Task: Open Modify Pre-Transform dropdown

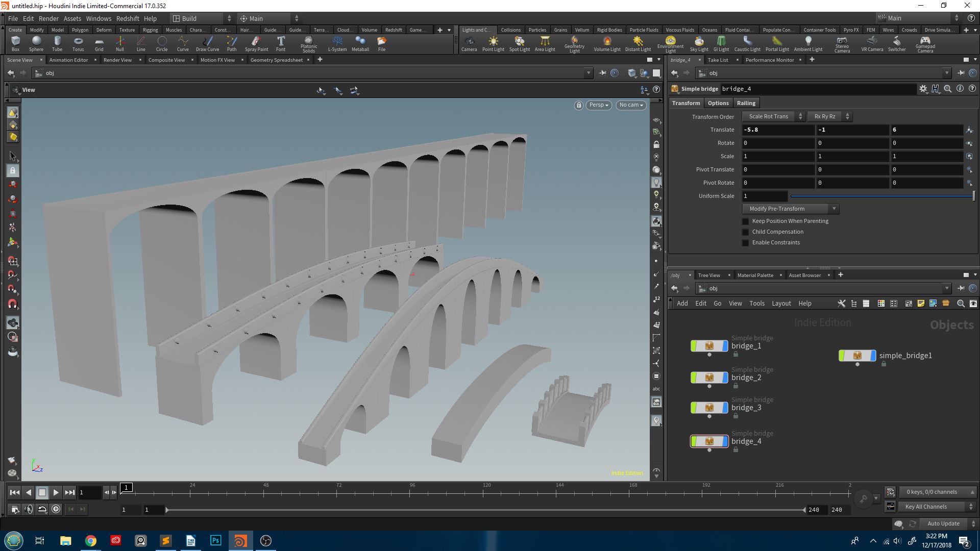Action: pyautogui.click(x=791, y=209)
